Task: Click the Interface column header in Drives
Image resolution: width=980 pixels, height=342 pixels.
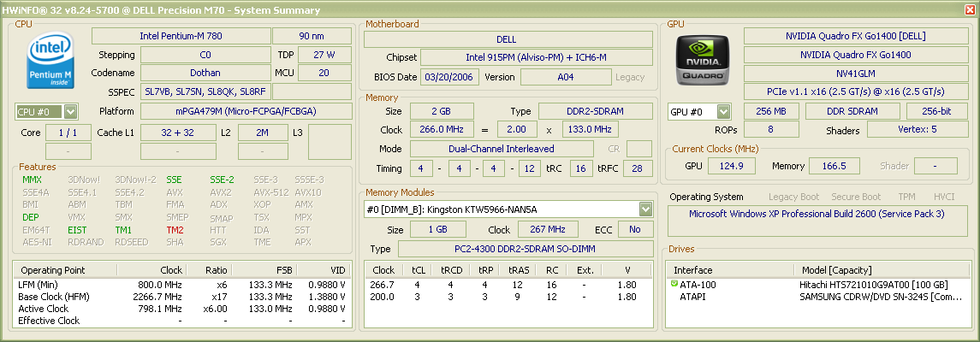Action: (728, 270)
